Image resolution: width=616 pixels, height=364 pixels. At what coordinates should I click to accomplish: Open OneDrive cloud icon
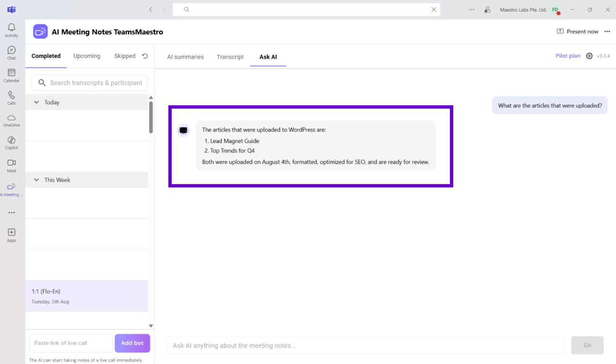(x=12, y=120)
